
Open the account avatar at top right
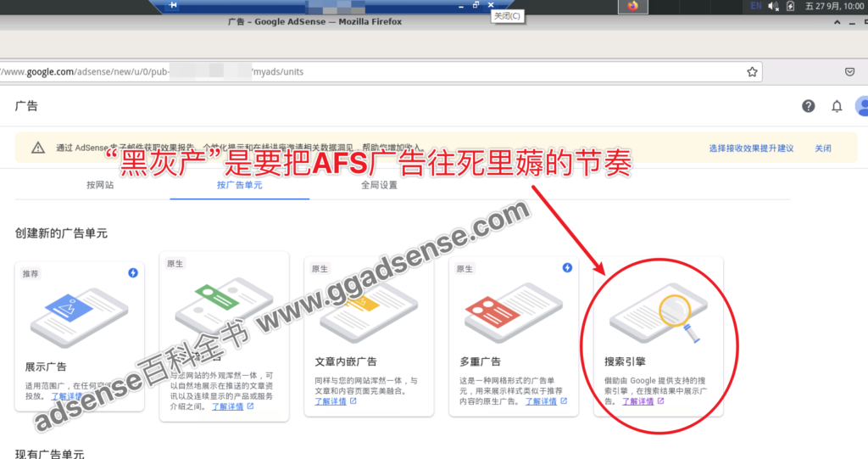coord(862,106)
